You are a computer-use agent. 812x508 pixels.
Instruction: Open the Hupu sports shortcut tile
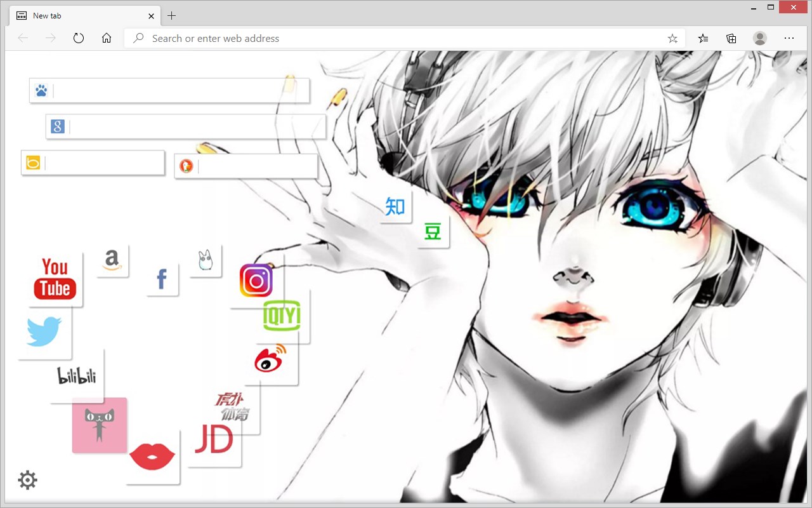pos(232,408)
